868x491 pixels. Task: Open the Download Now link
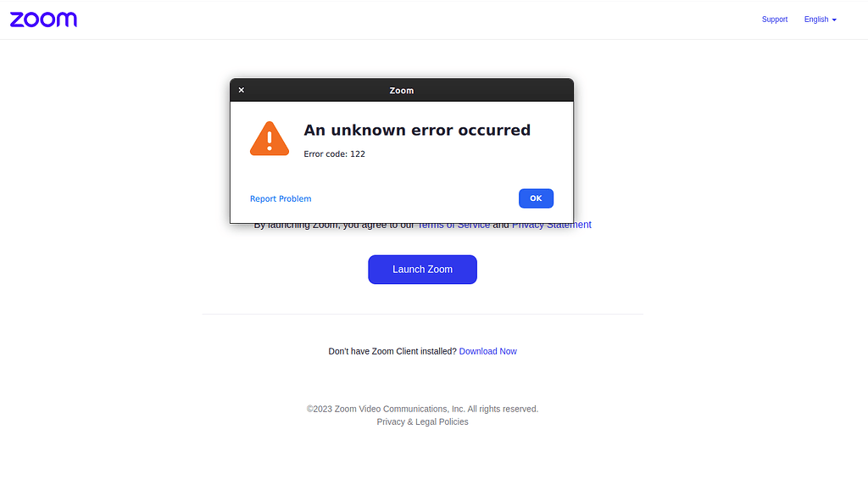click(487, 351)
